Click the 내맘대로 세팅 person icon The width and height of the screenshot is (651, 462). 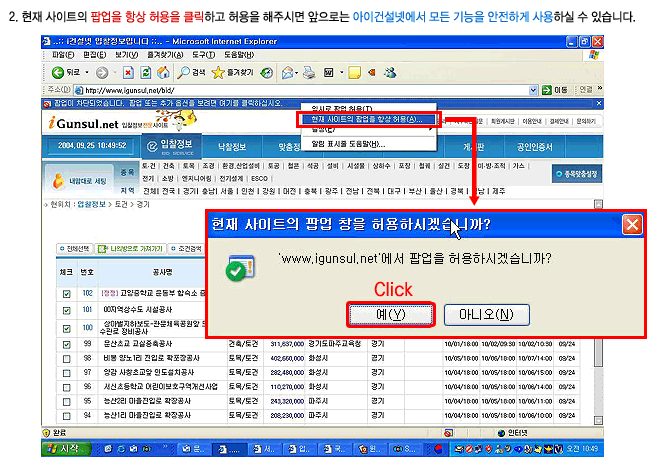pyautogui.click(x=58, y=181)
